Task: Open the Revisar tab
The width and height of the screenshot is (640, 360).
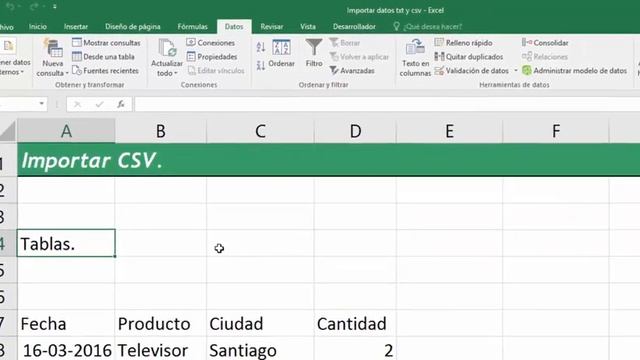Action: click(x=271, y=27)
